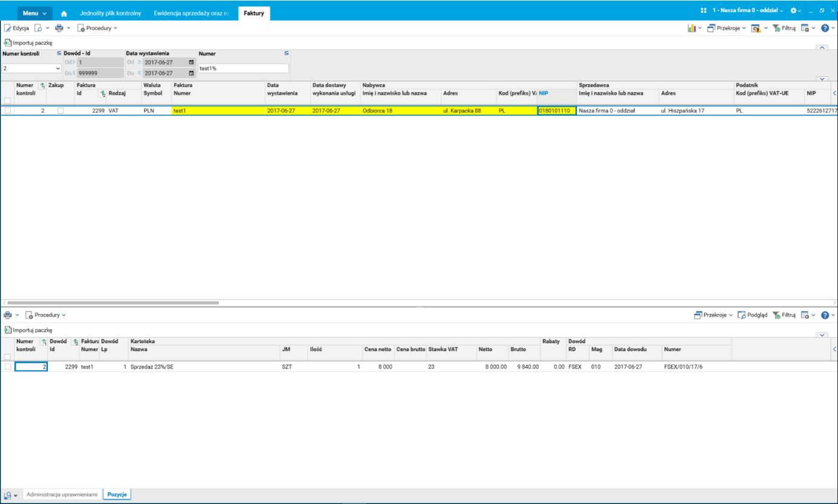Select the 'FSEX/010/17/6' cell

[697, 367]
